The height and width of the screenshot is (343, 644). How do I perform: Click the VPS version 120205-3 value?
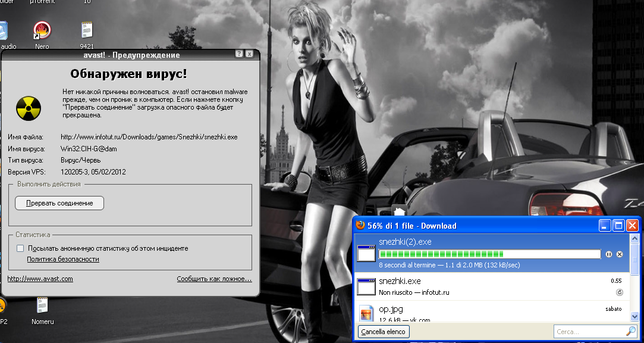coord(93,172)
